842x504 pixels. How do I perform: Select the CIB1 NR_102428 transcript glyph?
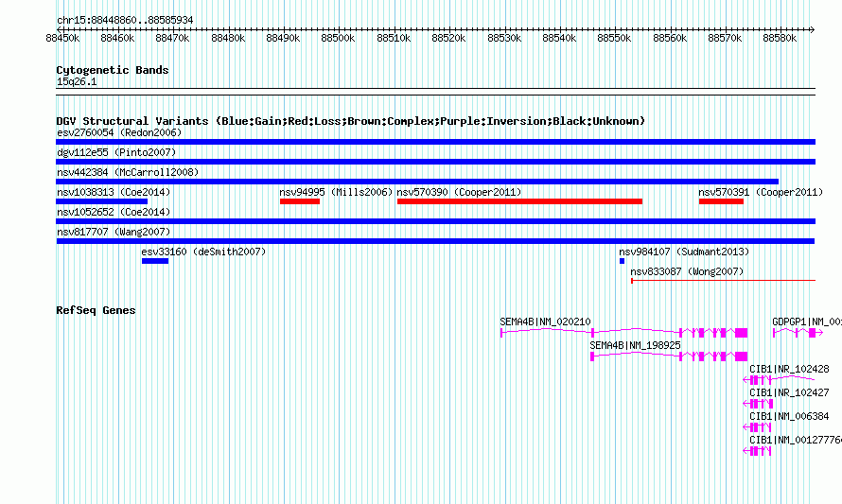(779, 380)
